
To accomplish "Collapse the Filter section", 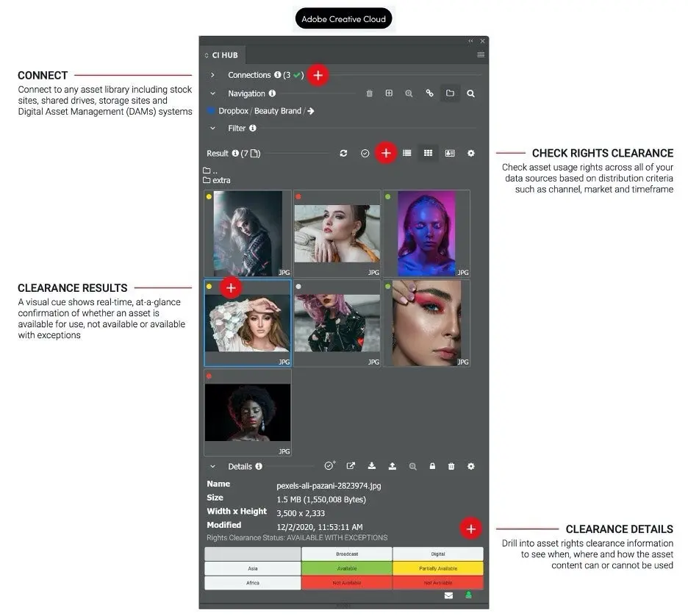I will (212, 128).
